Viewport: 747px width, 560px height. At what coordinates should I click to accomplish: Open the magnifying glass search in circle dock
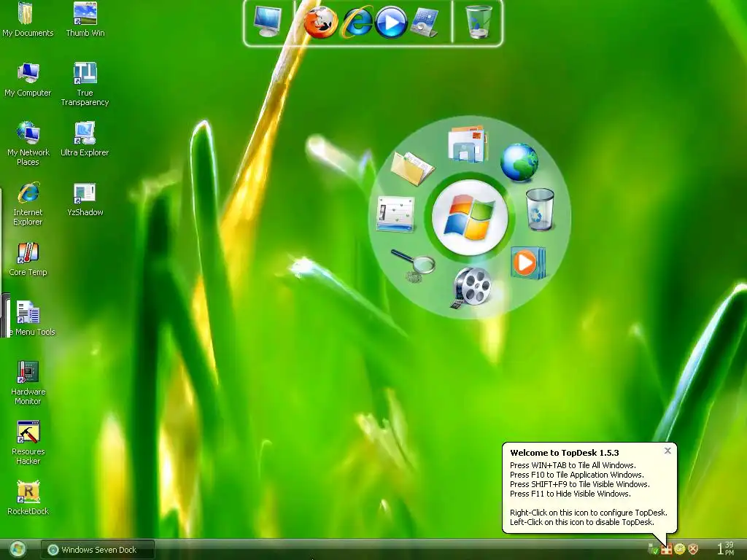click(413, 265)
